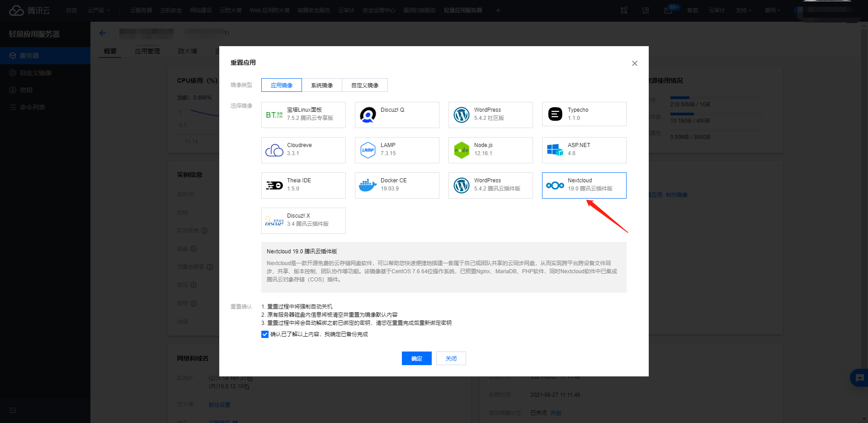Switch to 系统镜像 image type
The height and width of the screenshot is (423, 868).
(x=322, y=85)
